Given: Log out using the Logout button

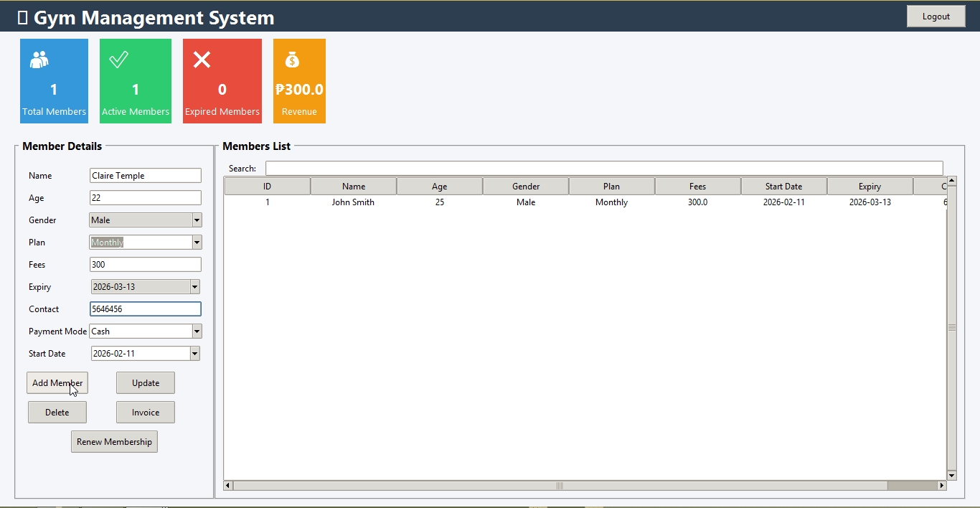Looking at the screenshot, I should click(936, 17).
